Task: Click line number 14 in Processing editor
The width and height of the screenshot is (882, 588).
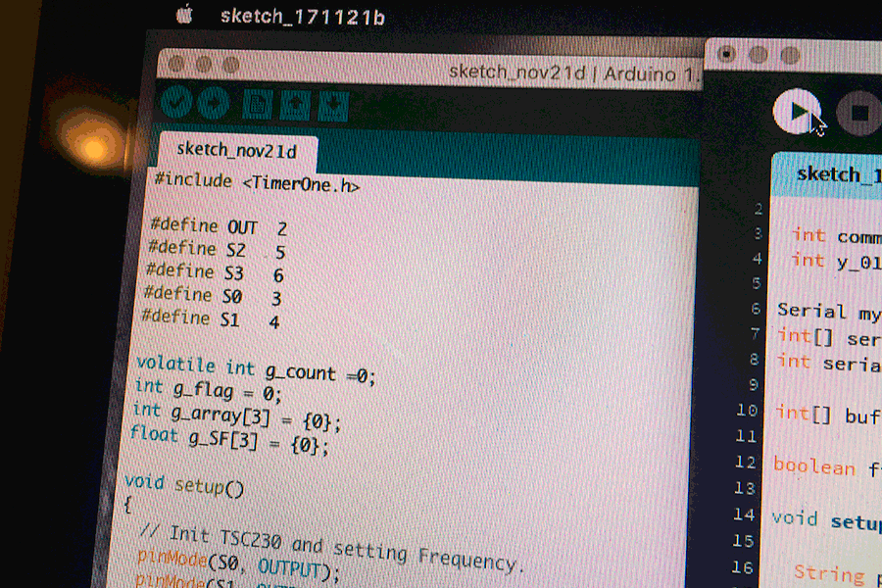Action: click(x=744, y=514)
